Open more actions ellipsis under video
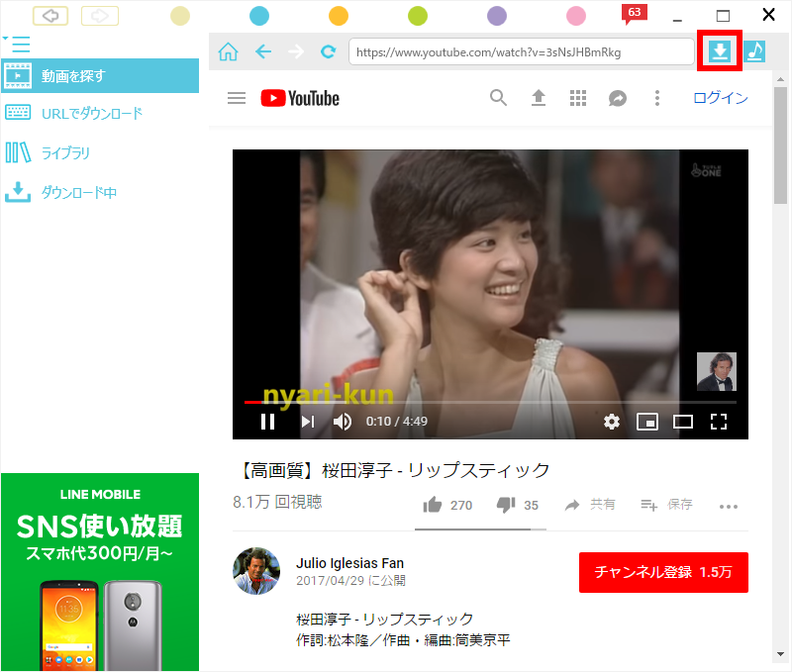 (x=729, y=506)
